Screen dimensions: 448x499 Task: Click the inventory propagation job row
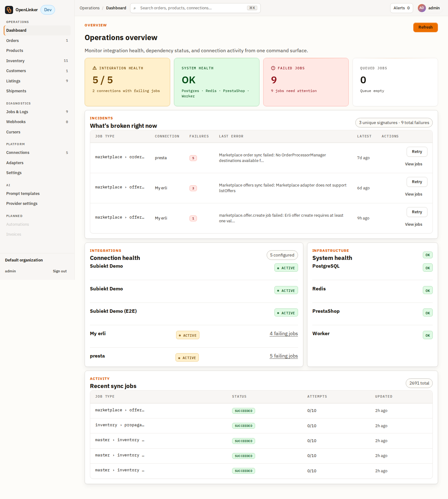click(261, 426)
